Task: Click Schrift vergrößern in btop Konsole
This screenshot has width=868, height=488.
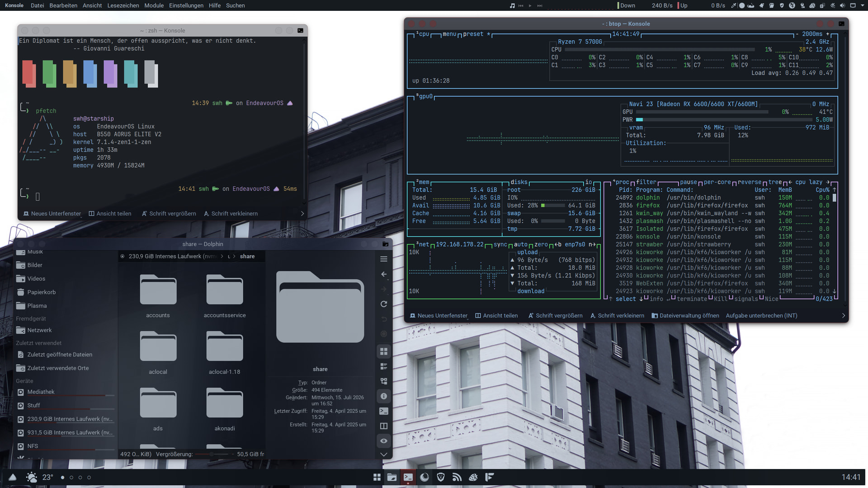Action: tap(555, 316)
